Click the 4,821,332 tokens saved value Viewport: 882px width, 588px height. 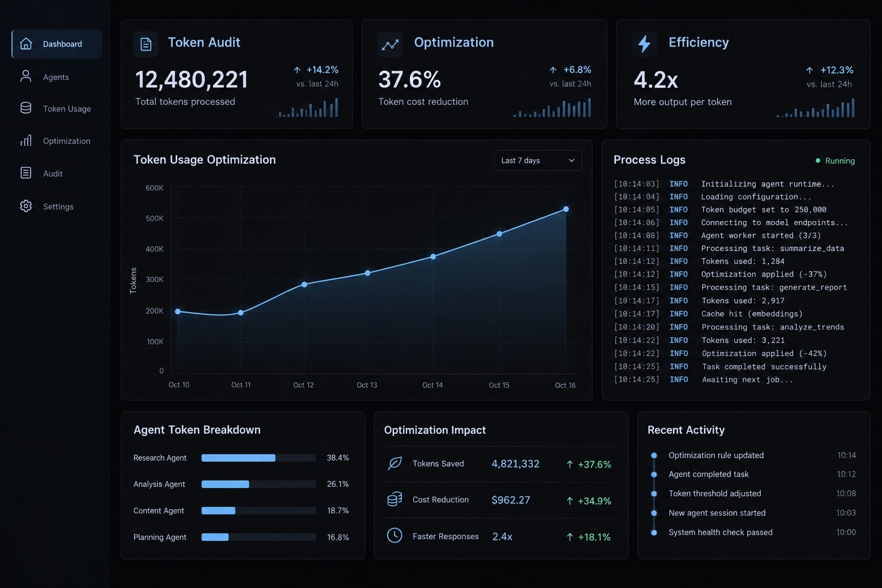coord(516,464)
